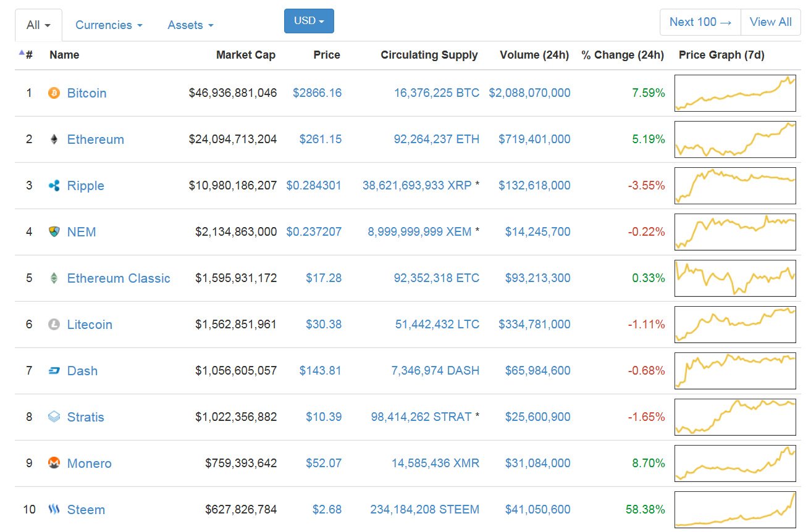Click Litecoin 24h volume $334,781,000
This screenshot has width=811, height=532.
pos(535,325)
